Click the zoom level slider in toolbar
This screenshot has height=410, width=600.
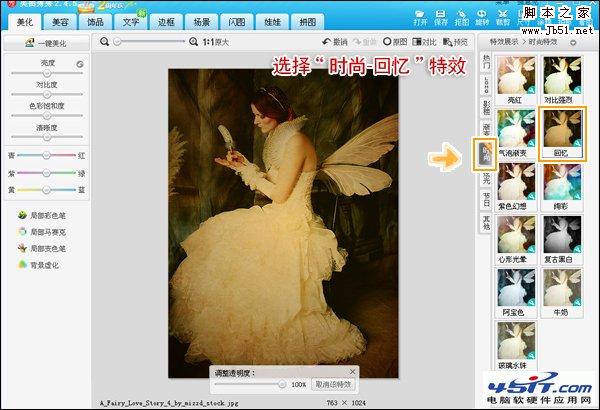point(150,42)
